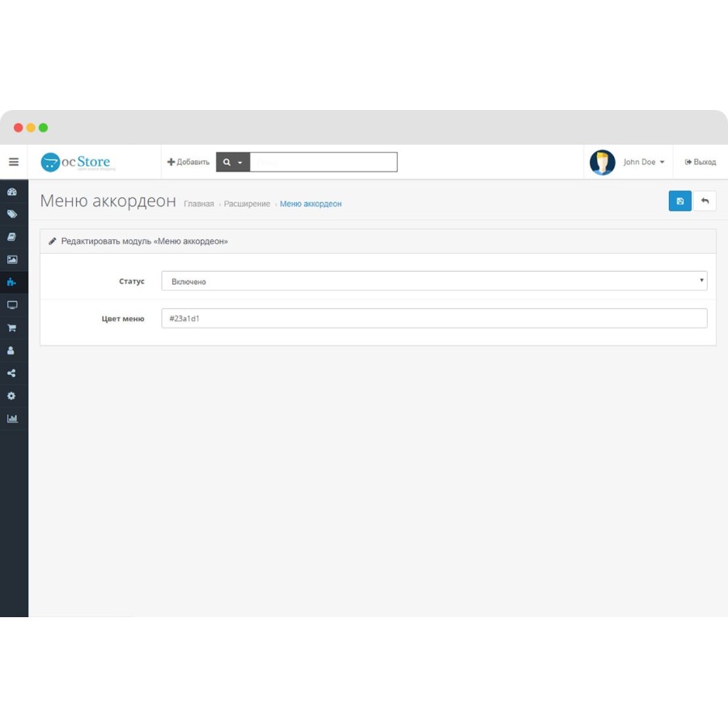The height and width of the screenshot is (728, 728).
Task: Go to Расширение breadcrumb
Action: click(x=247, y=203)
